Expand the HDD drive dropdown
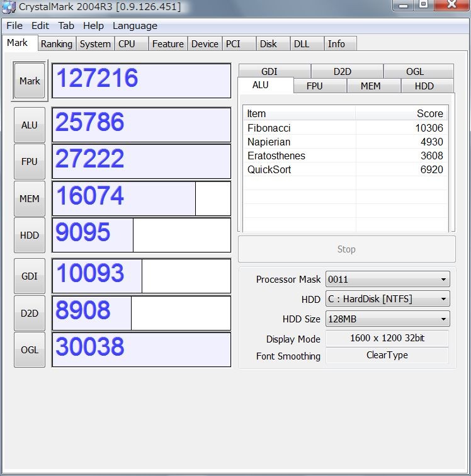Screen dimensions: 471x476 pos(387,299)
